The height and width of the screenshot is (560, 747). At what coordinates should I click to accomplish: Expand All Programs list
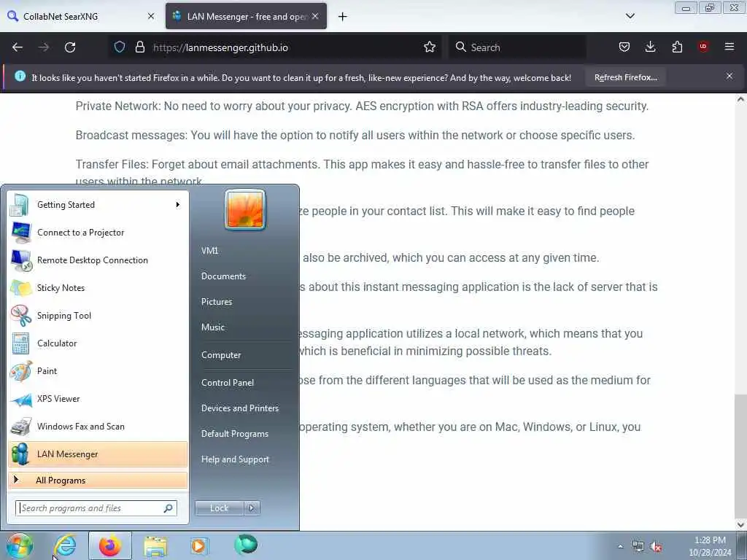click(x=98, y=480)
